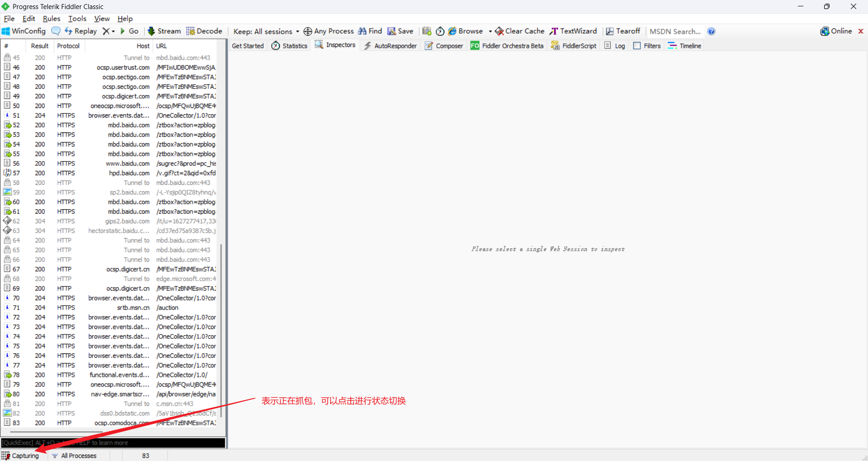Open Fiddler Orchestra Beta tab
Viewport: 868px width, 461px height.
coord(507,46)
